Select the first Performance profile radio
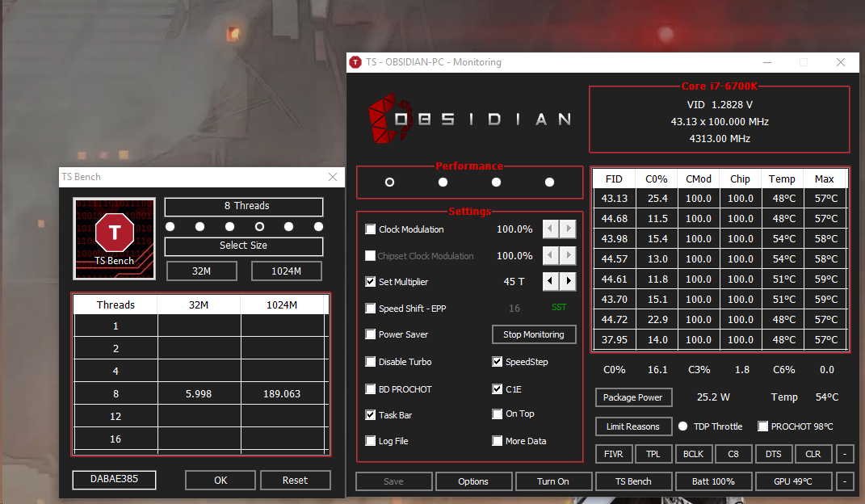 click(389, 182)
